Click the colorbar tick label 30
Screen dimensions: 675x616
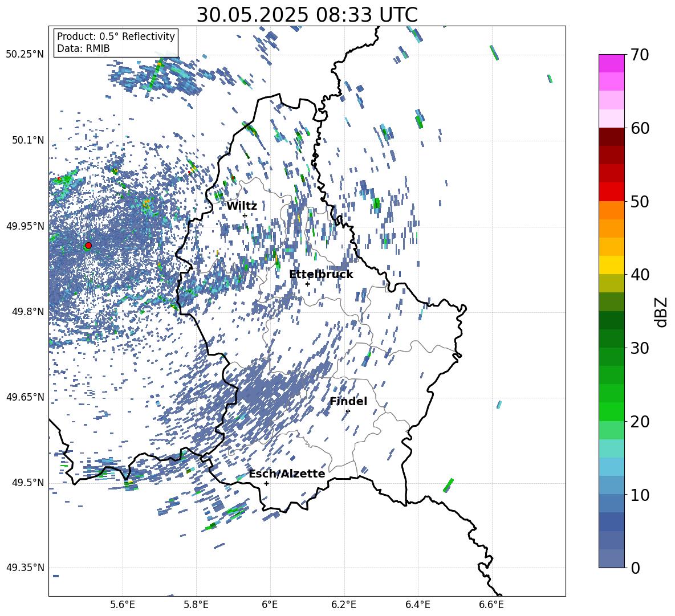click(640, 348)
